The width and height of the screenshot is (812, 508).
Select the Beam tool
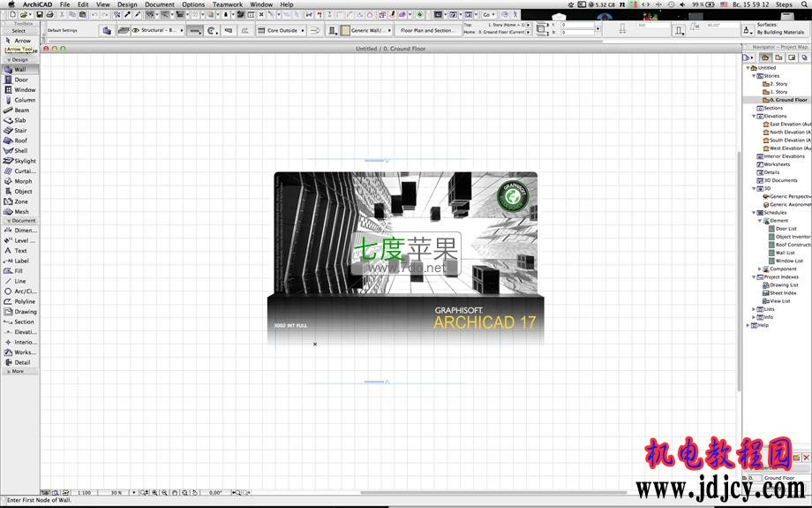point(19,110)
